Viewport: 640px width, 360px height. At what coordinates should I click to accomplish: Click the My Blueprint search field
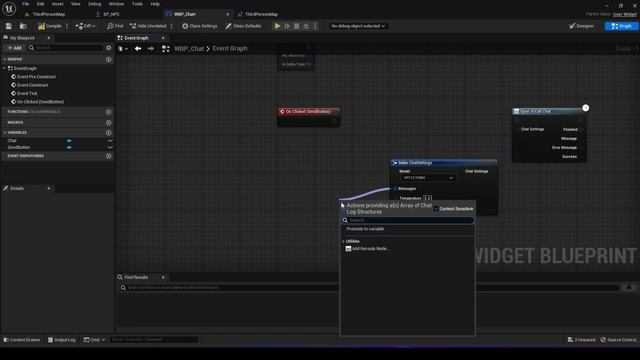65,48
